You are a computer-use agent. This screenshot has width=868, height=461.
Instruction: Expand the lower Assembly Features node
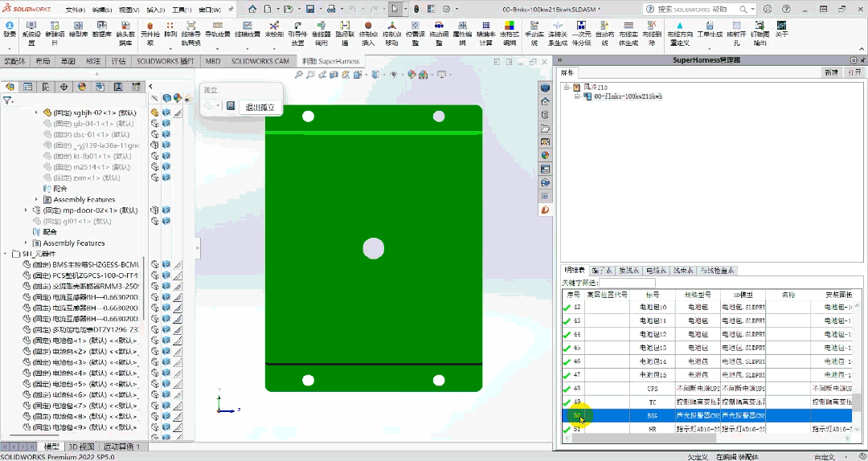tap(26, 243)
